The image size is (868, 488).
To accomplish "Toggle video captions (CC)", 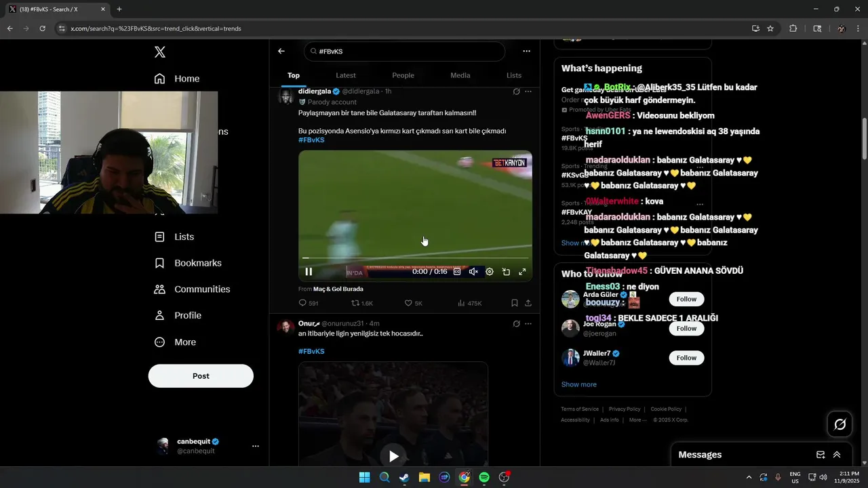I will pos(457,272).
